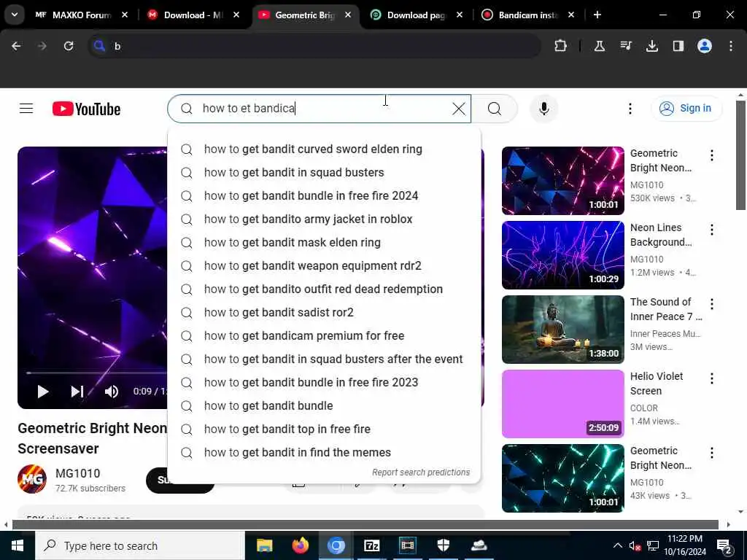Open the Windows Start menu

18,545
